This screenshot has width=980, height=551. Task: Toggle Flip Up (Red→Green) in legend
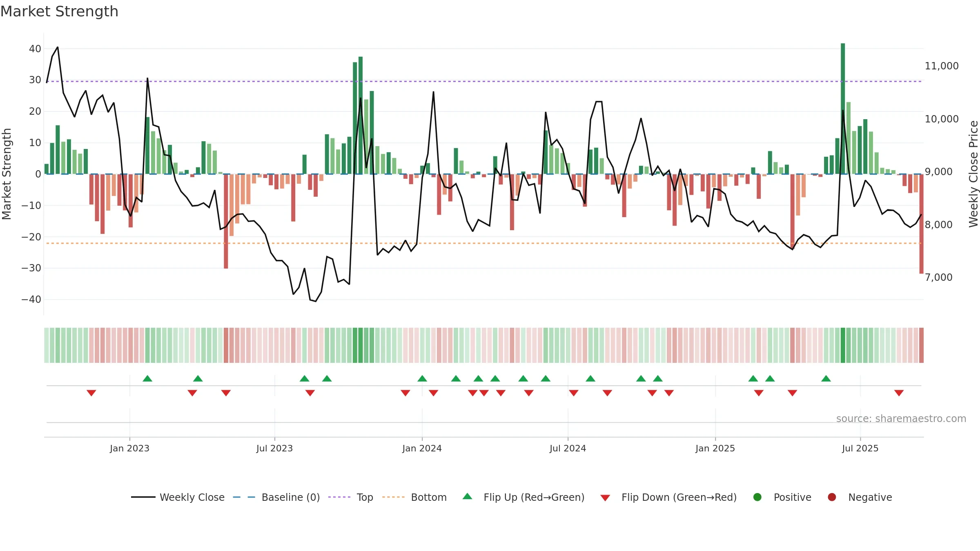point(523,497)
